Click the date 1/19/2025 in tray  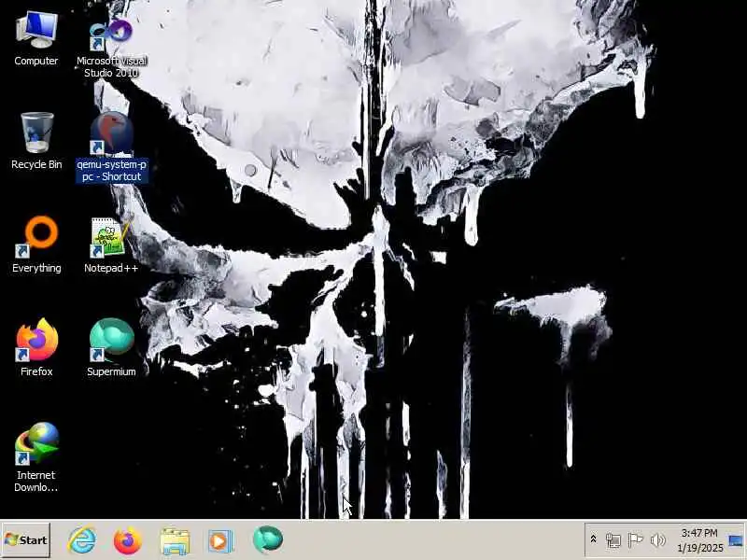[x=700, y=548]
